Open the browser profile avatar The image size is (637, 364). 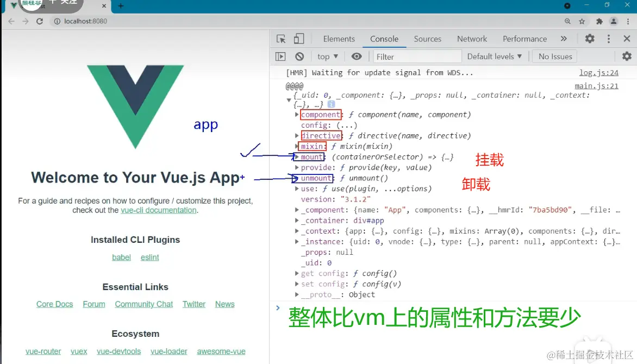click(614, 21)
